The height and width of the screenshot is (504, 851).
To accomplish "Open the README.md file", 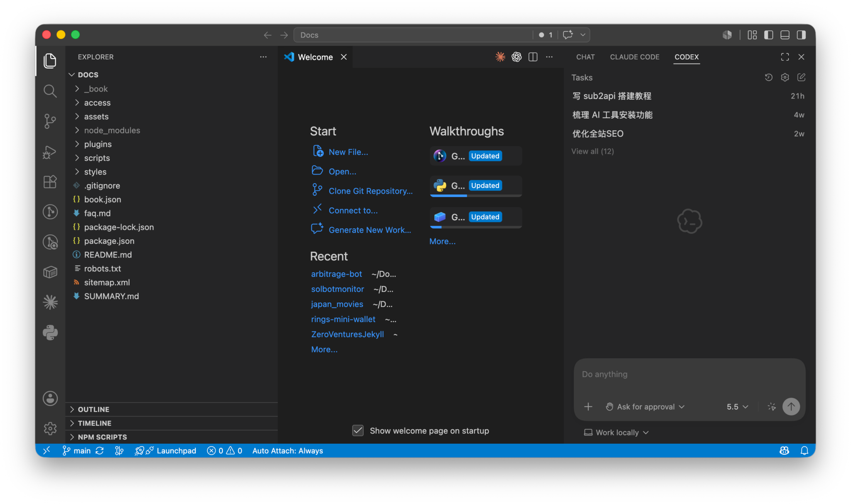I will [x=108, y=254].
